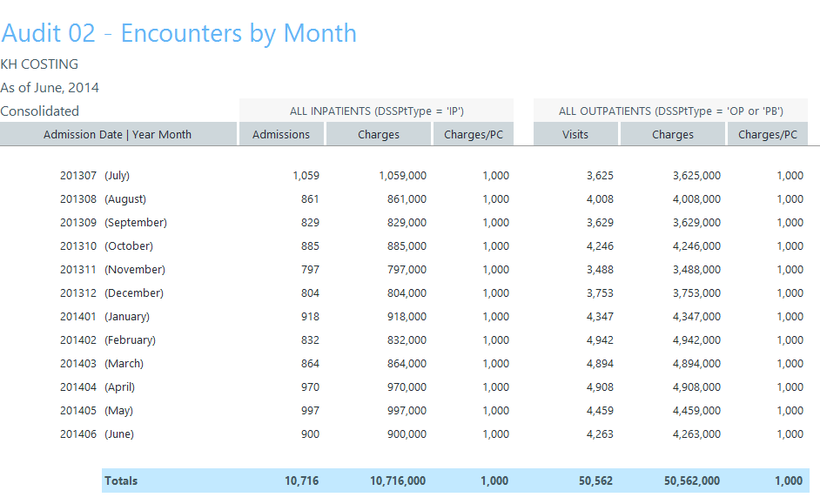Select the total admissions value 10,716
This screenshot has width=820, height=504.
click(302, 480)
